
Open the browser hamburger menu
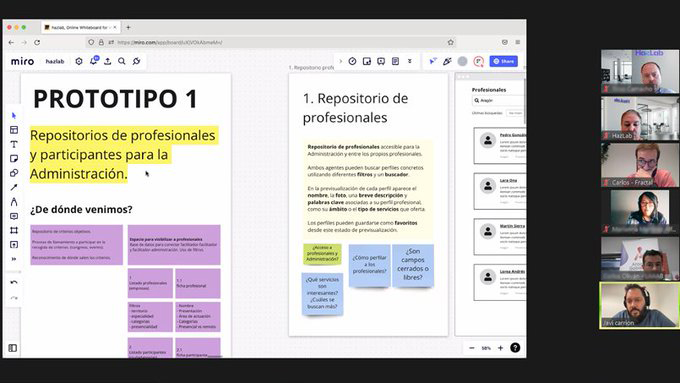click(x=518, y=43)
